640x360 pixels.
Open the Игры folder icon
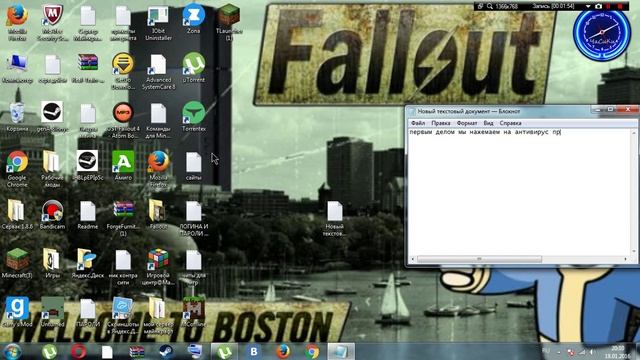tap(52, 260)
